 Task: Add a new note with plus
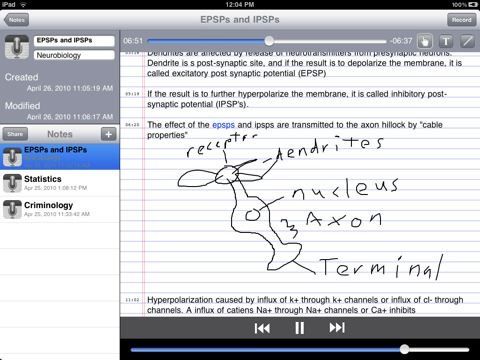[x=109, y=134]
